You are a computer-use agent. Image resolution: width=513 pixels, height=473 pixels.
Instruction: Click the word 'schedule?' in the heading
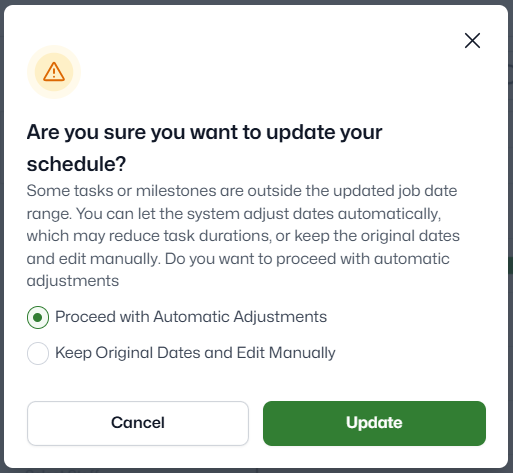76,164
